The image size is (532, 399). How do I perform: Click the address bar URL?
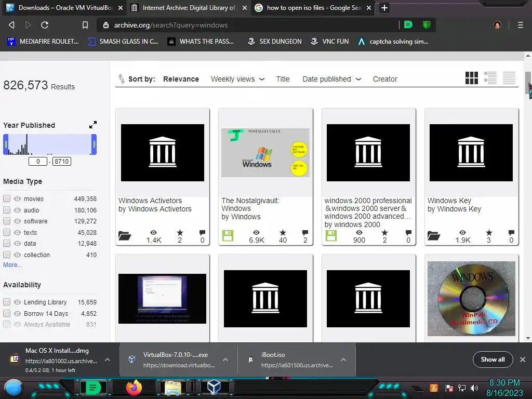tap(170, 25)
